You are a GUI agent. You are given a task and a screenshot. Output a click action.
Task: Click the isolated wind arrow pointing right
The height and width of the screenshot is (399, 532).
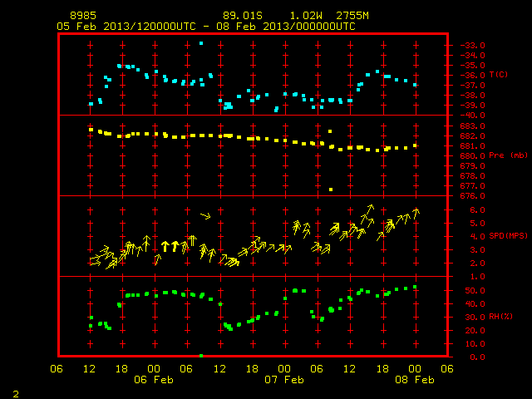205,216
